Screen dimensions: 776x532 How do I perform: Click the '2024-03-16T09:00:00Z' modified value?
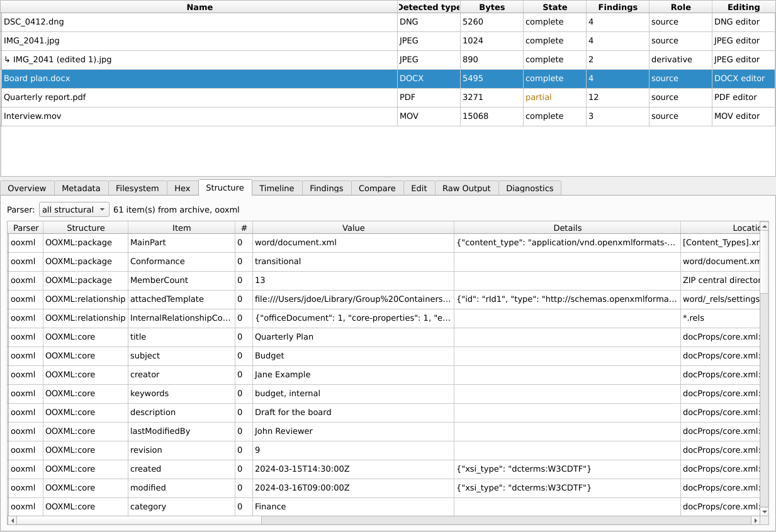click(353, 488)
